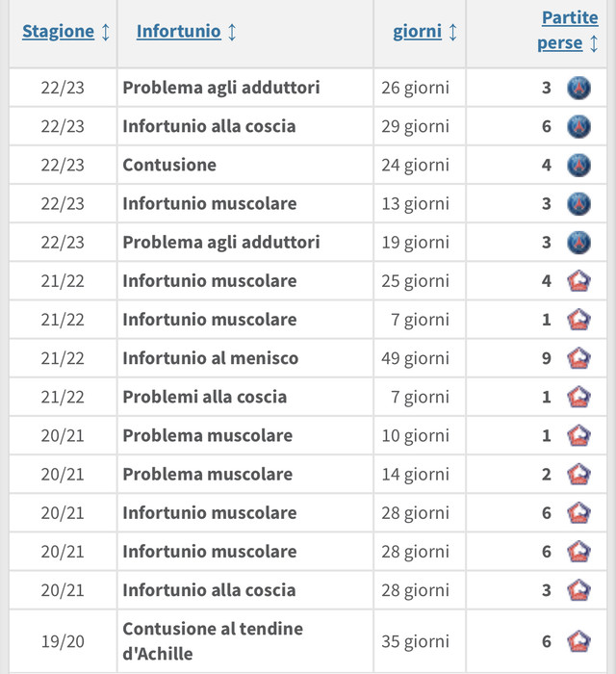Click PSG crest in the 19 giorni row
Screen dimensions: 616x674
578,242
